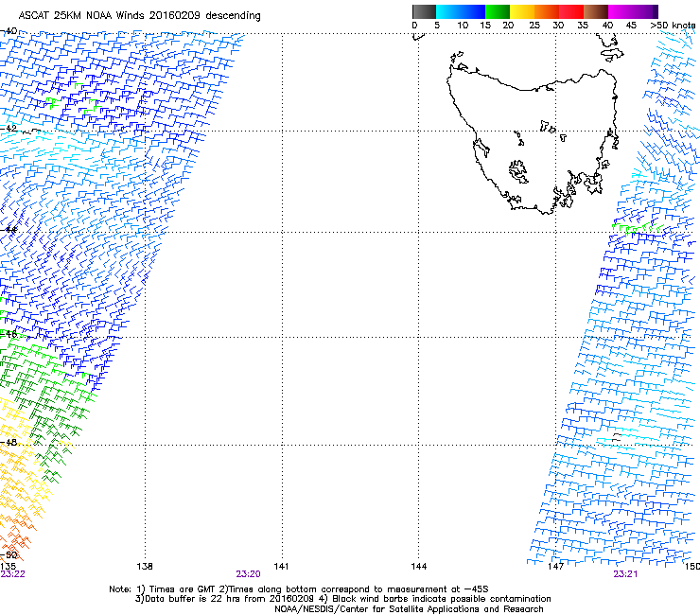This screenshot has width=700, height=615.
Task: Select the gray 0-5 knot legend segment
Action: tap(424, 11)
